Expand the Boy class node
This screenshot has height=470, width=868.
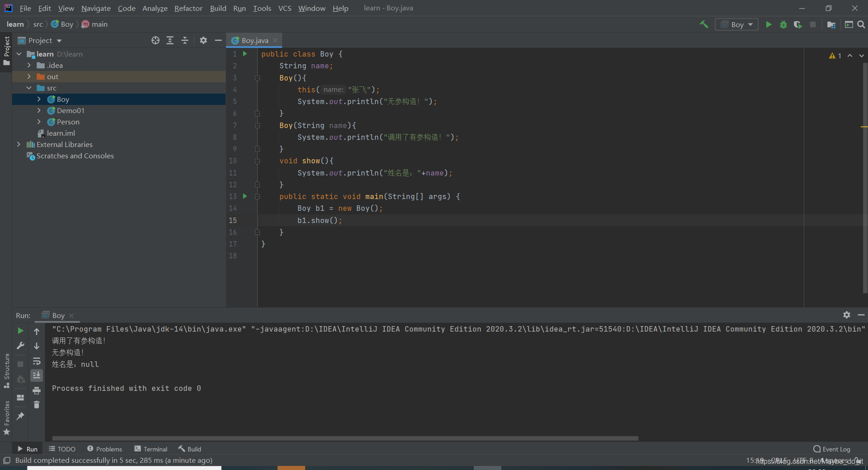pyautogui.click(x=39, y=99)
